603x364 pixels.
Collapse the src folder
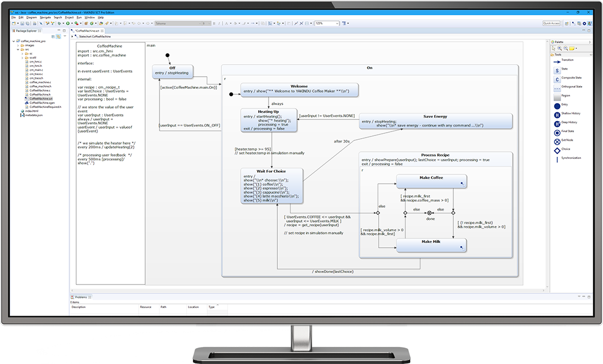coord(18,49)
